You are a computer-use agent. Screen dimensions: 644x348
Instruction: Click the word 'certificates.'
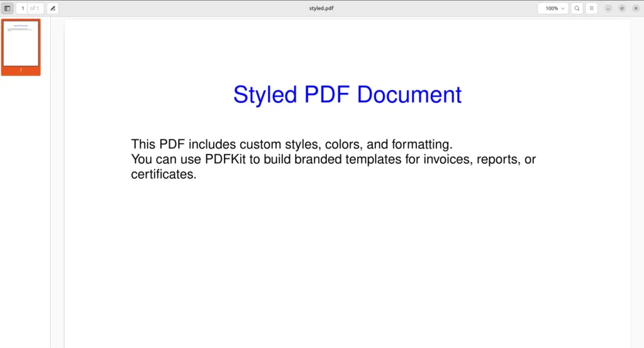[x=164, y=175]
